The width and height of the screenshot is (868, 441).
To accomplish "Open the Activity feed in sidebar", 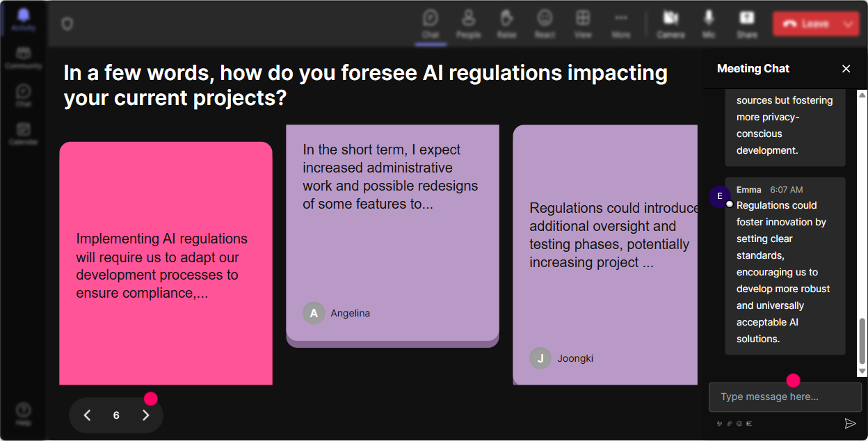I will (24, 19).
